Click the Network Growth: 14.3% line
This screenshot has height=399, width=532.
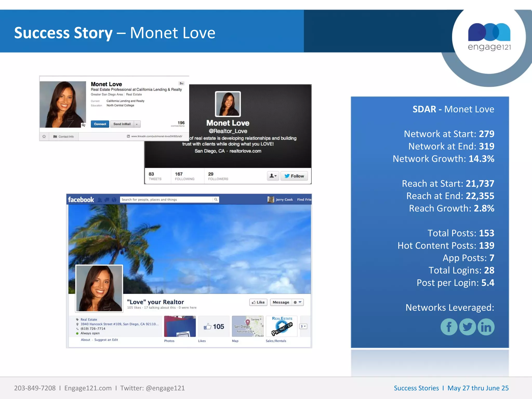coord(443,159)
